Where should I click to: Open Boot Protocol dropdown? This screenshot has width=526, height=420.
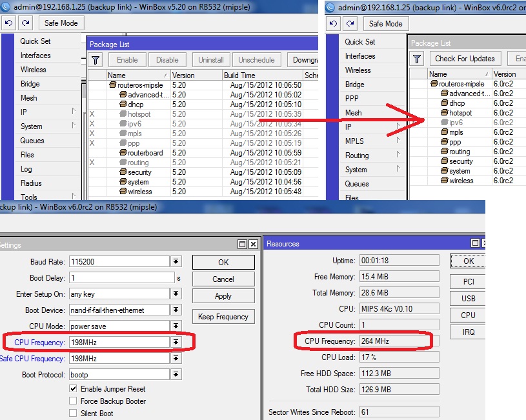coord(176,374)
